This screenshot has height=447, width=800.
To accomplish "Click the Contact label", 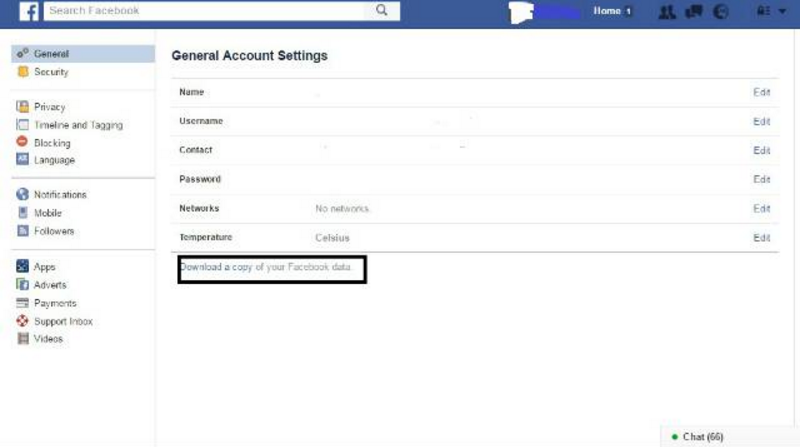I will (195, 150).
